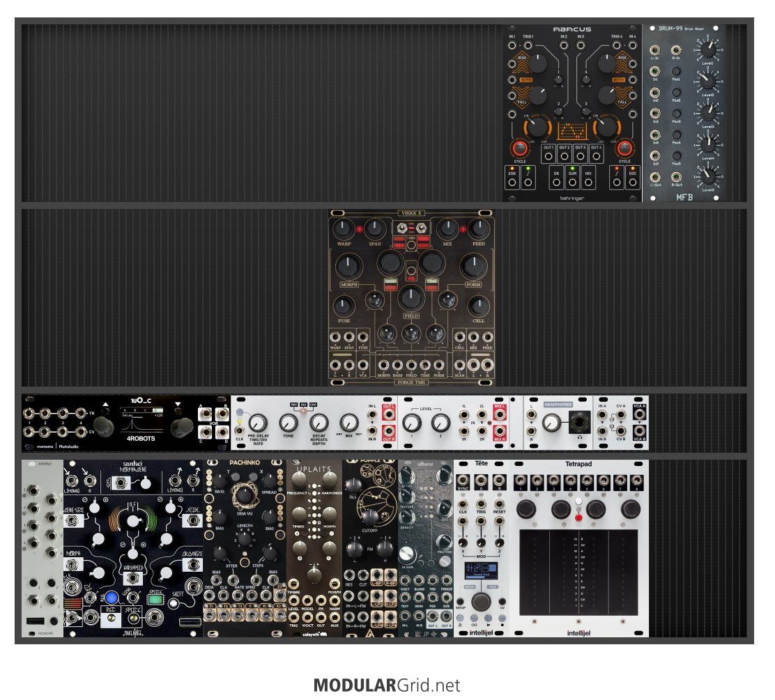Click the OUT 3 jack on Abacus
The width and height of the screenshot is (775, 700).
point(581,156)
